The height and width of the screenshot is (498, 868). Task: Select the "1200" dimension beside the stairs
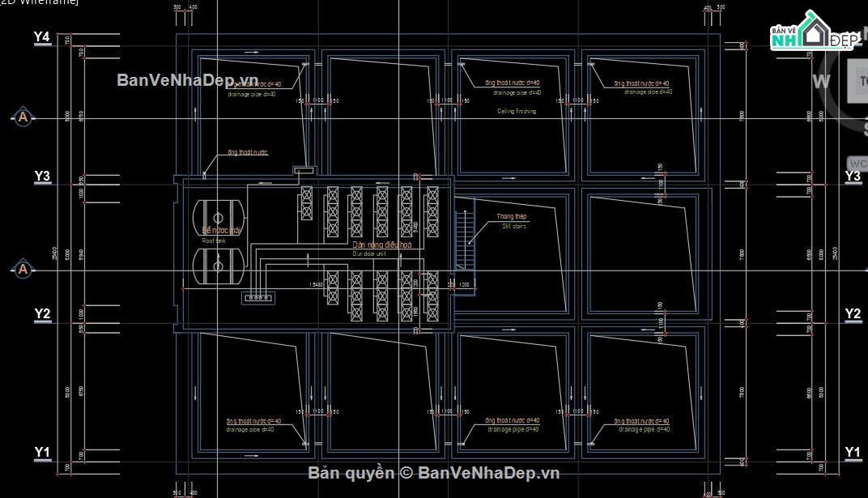tap(464, 285)
